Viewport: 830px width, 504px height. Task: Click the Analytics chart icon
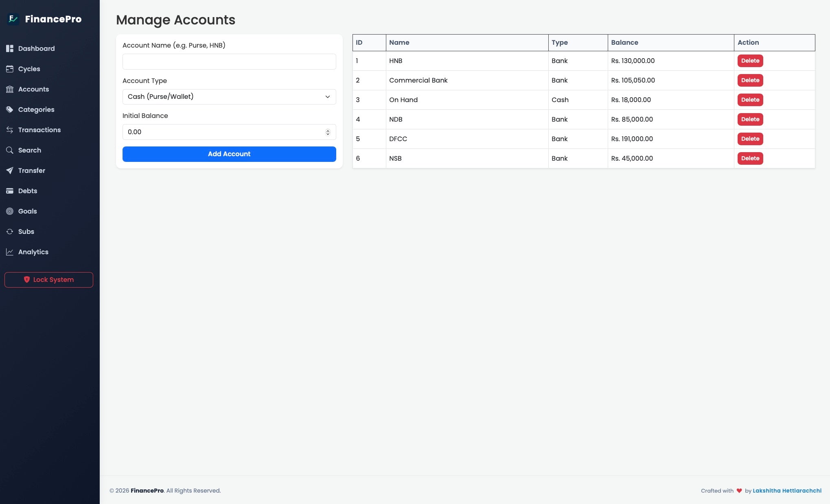point(10,252)
